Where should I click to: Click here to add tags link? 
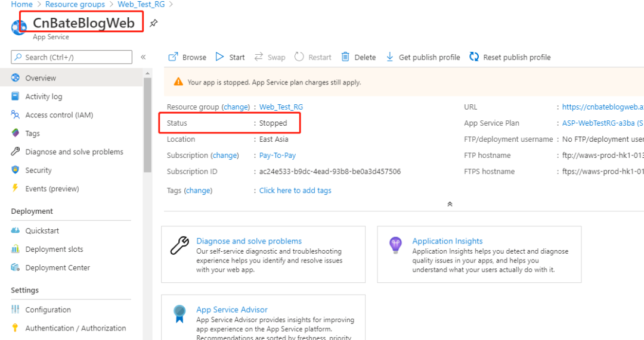point(295,191)
